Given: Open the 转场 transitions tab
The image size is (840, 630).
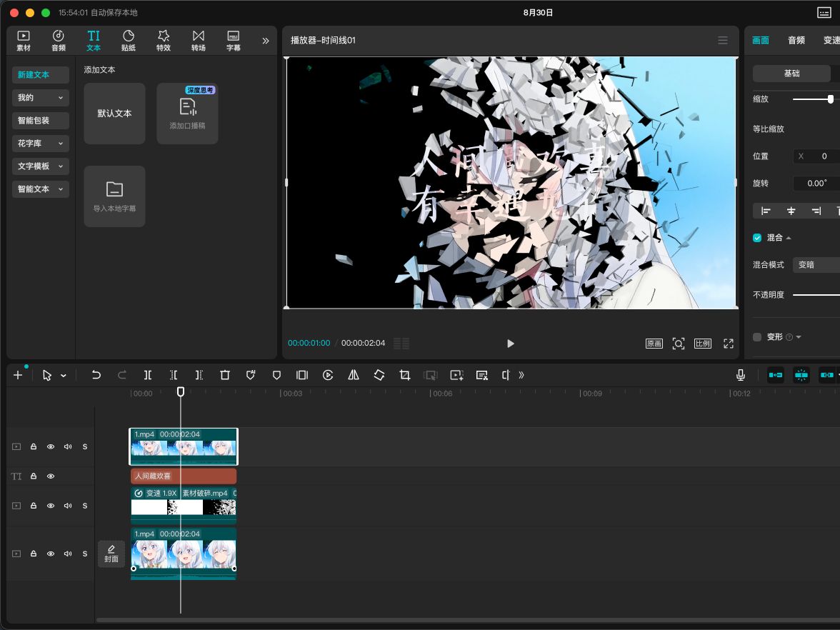Looking at the screenshot, I should 199,41.
